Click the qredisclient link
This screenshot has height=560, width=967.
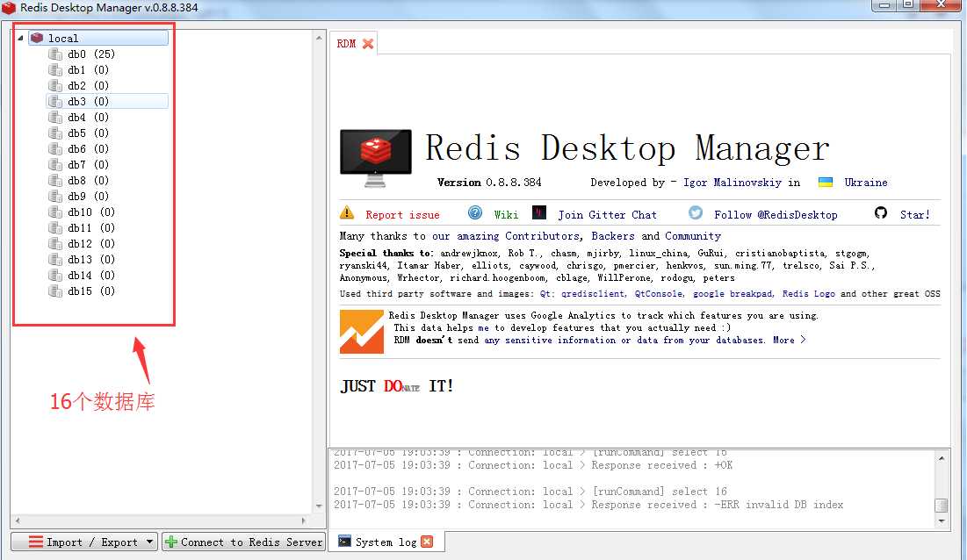click(x=593, y=294)
